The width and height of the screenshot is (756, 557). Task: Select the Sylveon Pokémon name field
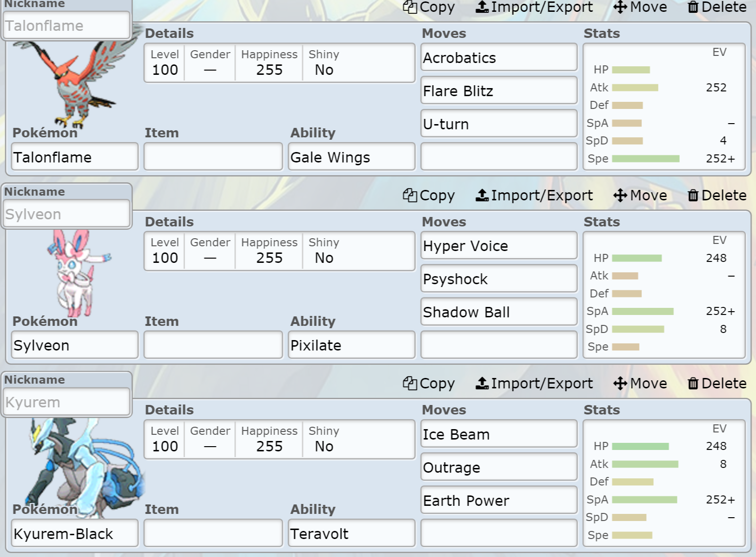(75, 345)
